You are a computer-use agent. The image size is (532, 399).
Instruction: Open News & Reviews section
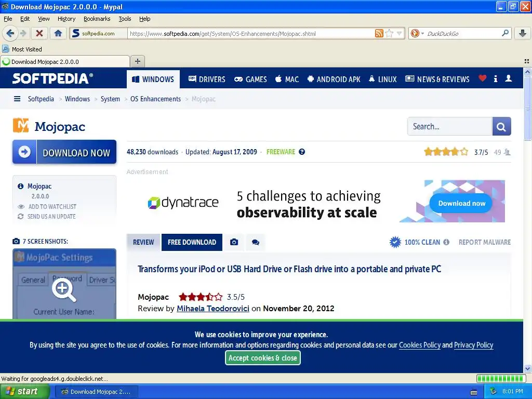click(x=437, y=79)
